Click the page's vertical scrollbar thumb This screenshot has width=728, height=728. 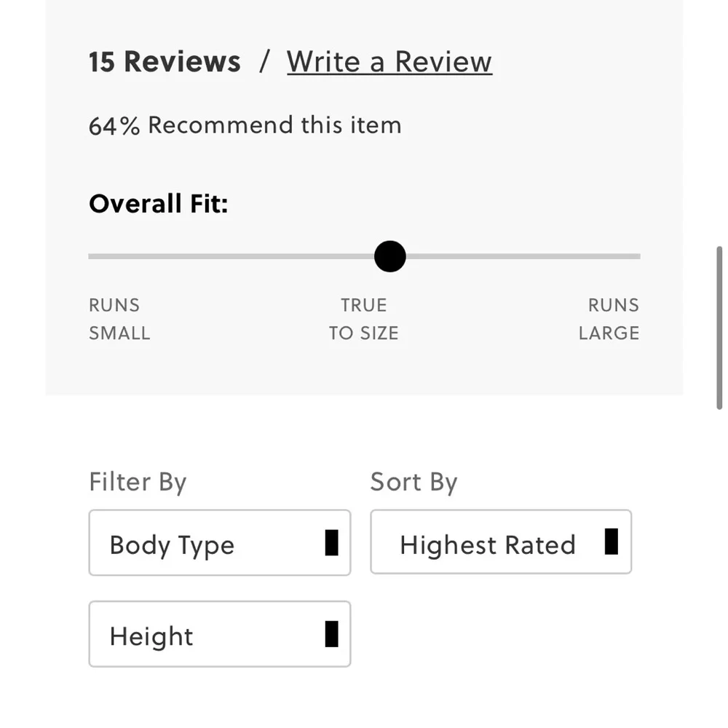click(719, 328)
